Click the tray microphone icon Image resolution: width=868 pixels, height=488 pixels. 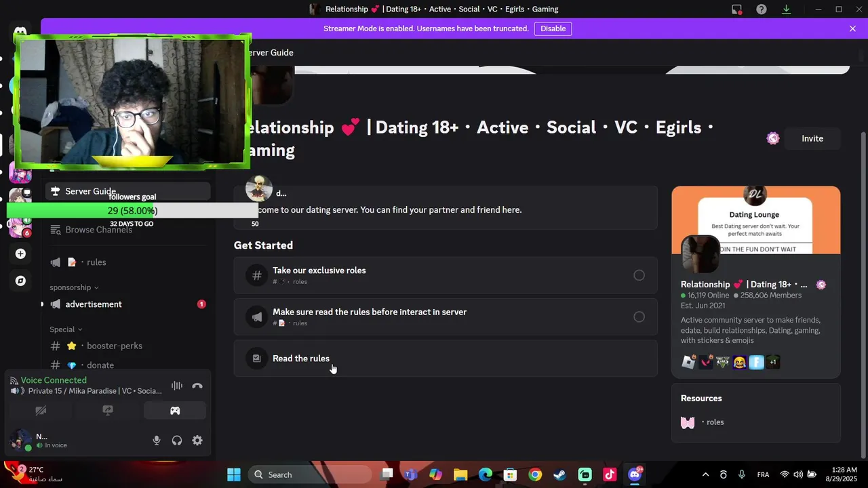pos(742,474)
